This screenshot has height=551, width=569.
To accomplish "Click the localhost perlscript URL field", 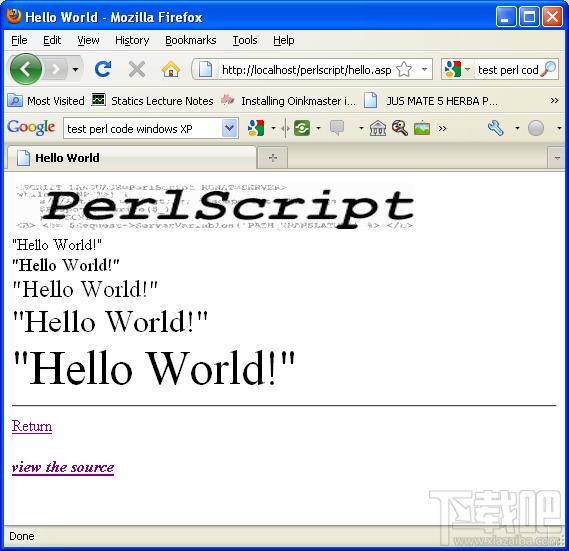I will tap(306, 70).
